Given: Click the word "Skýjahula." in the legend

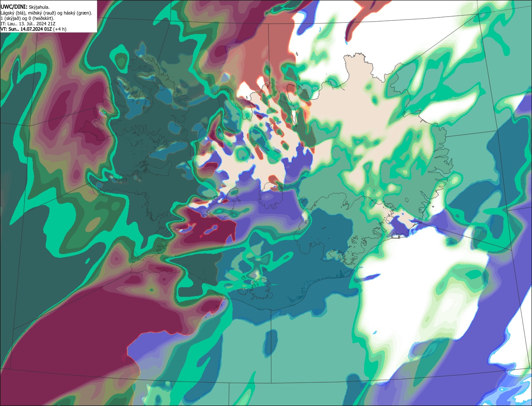Looking at the screenshot, I should 39,7.
